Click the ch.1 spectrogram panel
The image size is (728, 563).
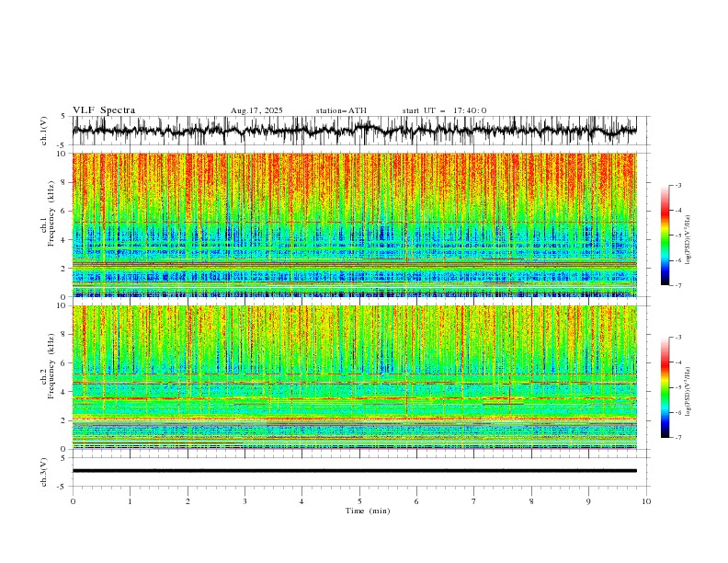(354, 224)
